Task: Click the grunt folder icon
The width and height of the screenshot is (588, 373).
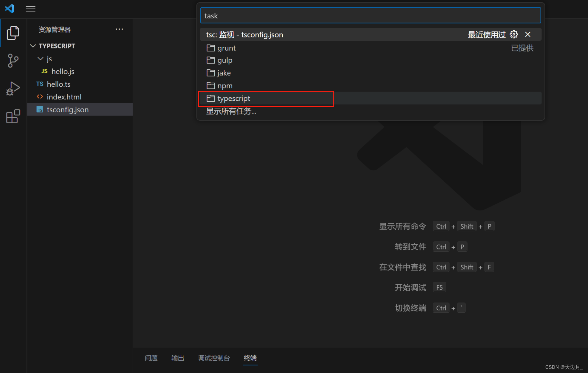Action: click(211, 48)
